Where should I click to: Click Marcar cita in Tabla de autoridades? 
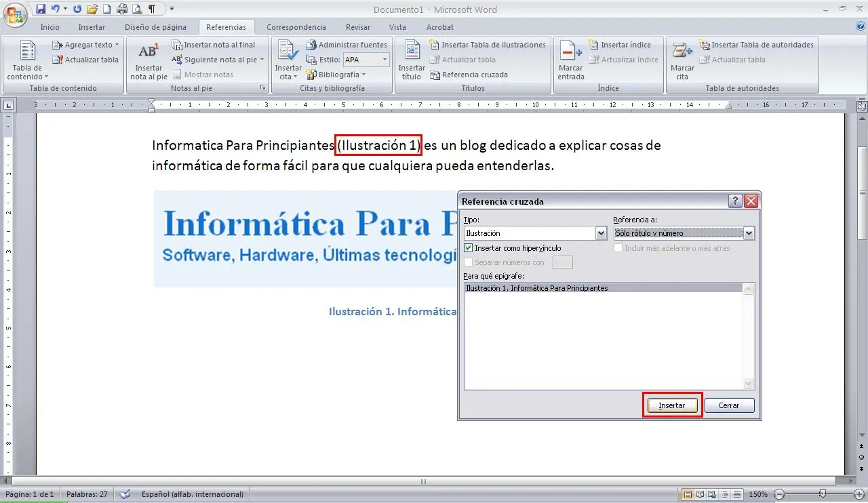pyautogui.click(x=682, y=62)
